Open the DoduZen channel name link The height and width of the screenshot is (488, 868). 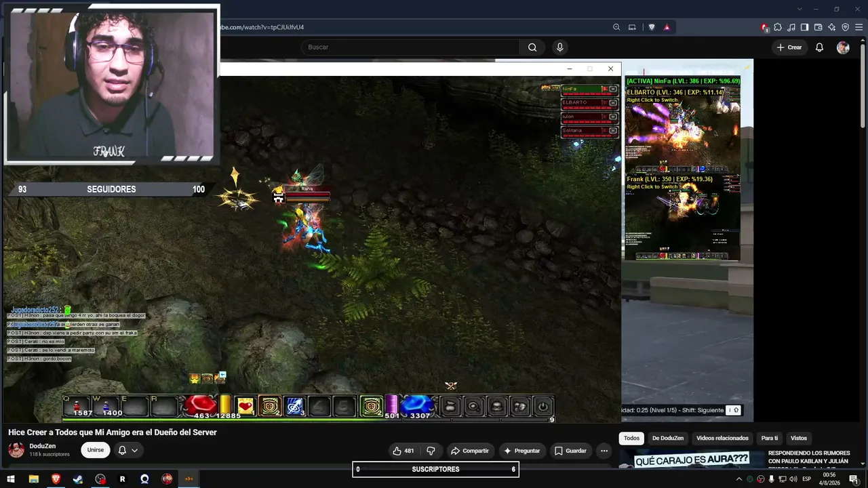click(x=43, y=446)
